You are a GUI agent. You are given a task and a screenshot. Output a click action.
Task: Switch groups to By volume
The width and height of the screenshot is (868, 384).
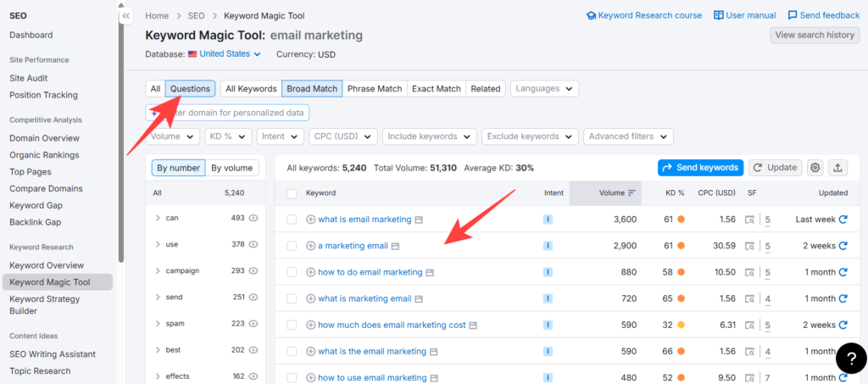(x=232, y=168)
